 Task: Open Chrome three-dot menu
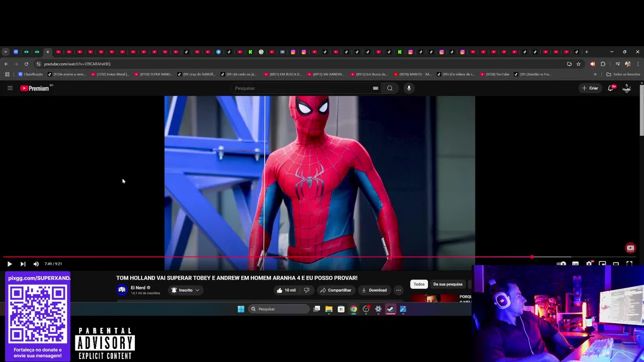coord(638,64)
